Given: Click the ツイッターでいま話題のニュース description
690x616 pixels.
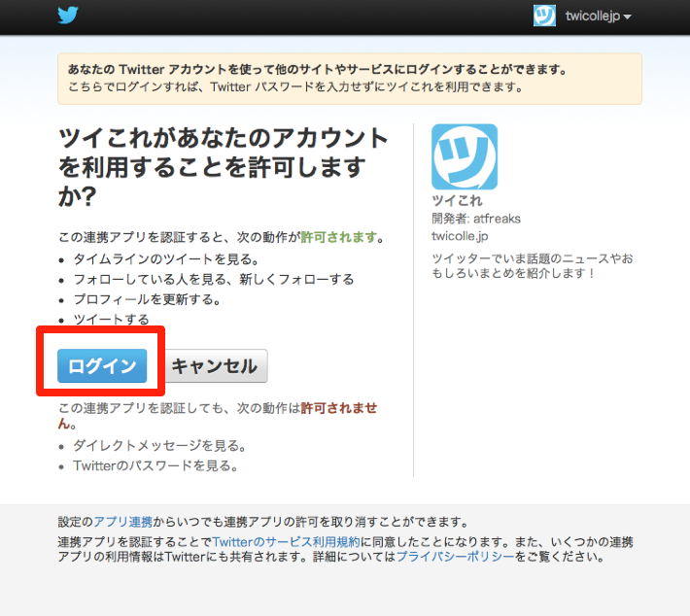Looking at the screenshot, I should (x=532, y=265).
